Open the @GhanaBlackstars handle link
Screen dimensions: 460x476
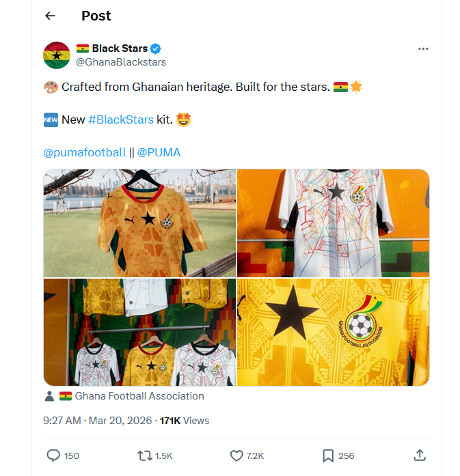pyautogui.click(x=120, y=62)
